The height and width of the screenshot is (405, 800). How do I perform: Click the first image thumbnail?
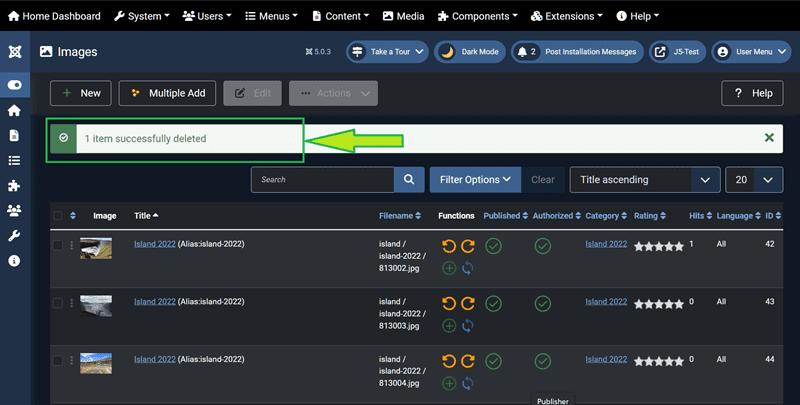click(x=96, y=249)
